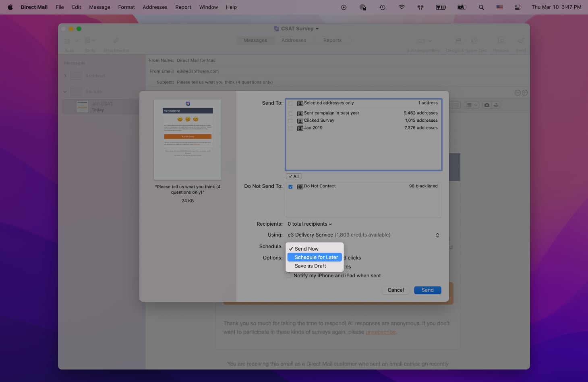This screenshot has height=382, width=588.
Task: Check the Clicked Survey checkbox
Action: coord(290,121)
